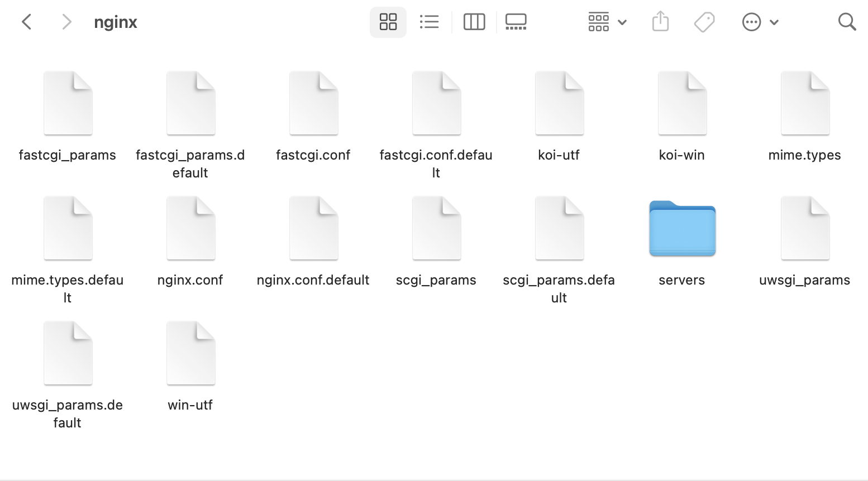This screenshot has height=481, width=868.
Task: Switch to icon grid view
Action: point(388,22)
